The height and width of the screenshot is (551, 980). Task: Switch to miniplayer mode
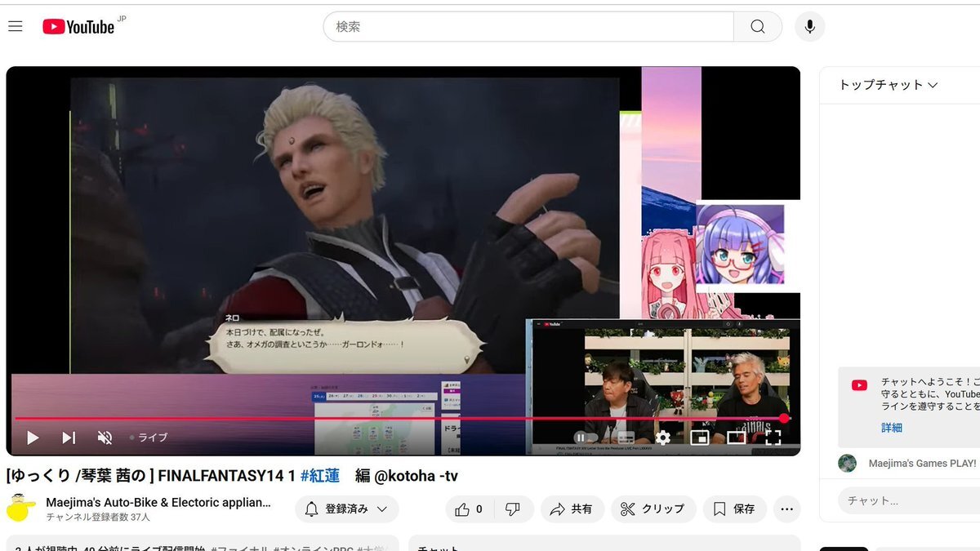[700, 438]
